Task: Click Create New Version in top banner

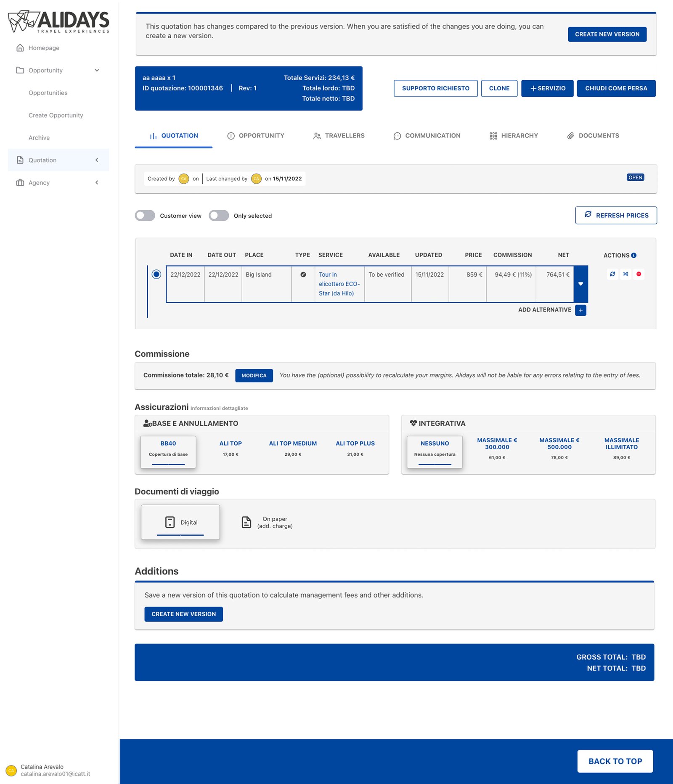Action: 607,34
